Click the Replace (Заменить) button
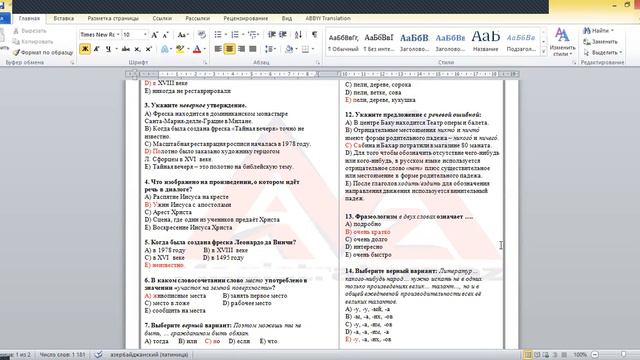The image size is (640, 360). [600, 42]
